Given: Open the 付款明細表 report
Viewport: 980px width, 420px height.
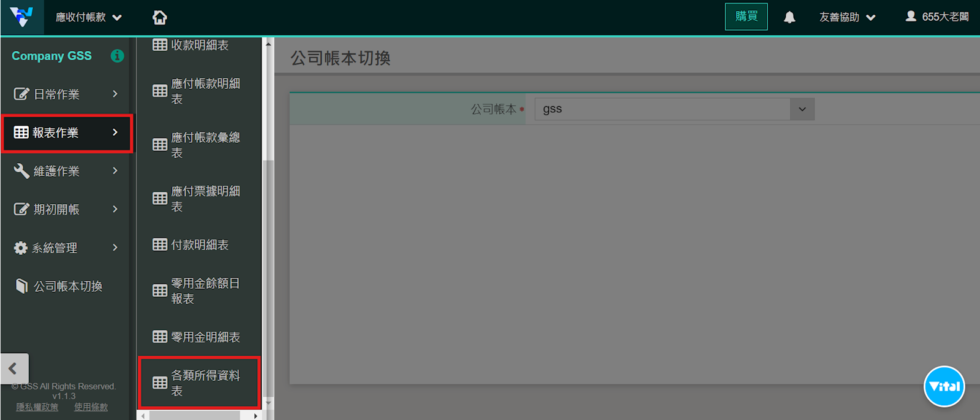Looking at the screenshot, I should (x=200, y=245).
